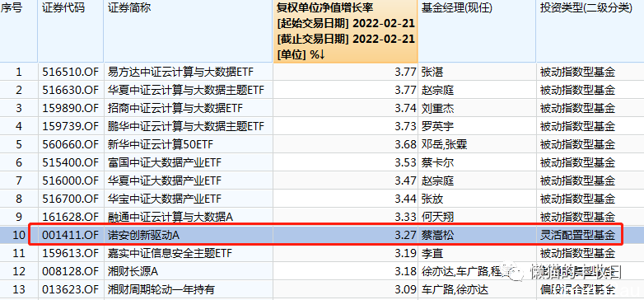
Task: Open fund code 159613.OF
Action: (71, 253)
